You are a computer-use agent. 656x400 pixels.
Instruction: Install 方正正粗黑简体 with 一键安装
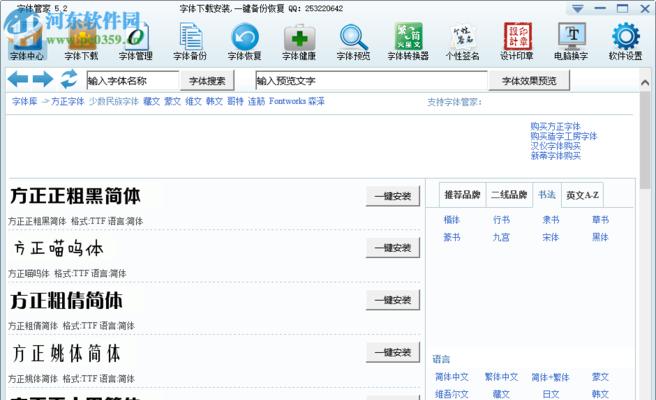click(393, 196)
